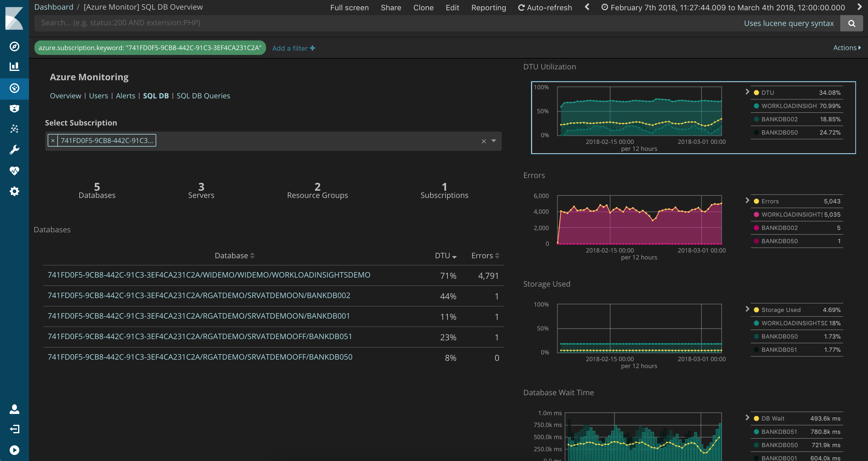Open the Alerts navigation link
Screen dimensions: 868x461
(x=125, y=96)
